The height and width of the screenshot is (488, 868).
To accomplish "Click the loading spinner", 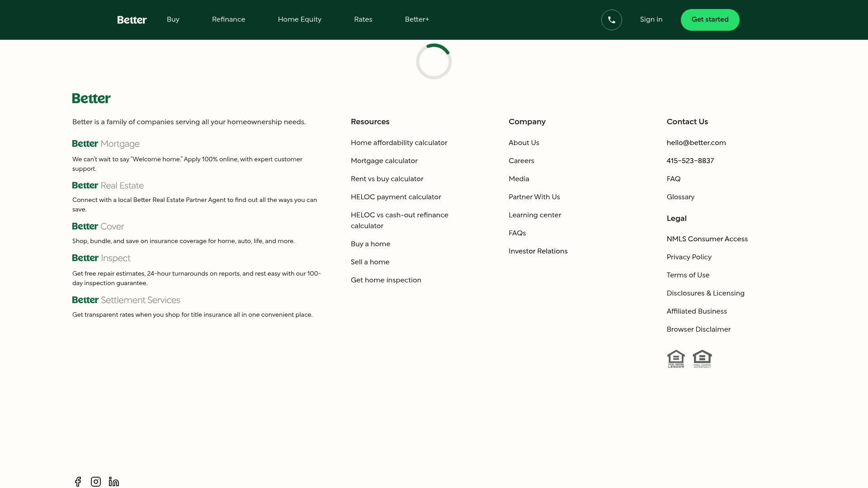I will point(434,61).
